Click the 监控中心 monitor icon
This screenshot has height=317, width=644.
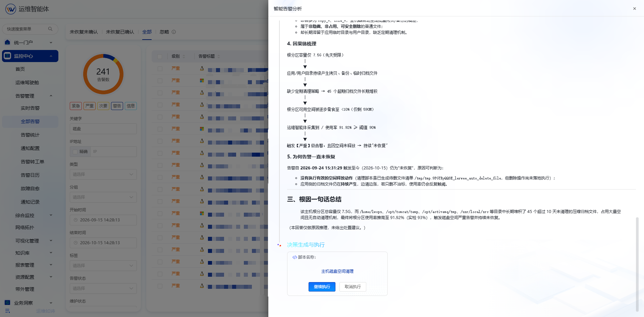[x=7, y=56]
